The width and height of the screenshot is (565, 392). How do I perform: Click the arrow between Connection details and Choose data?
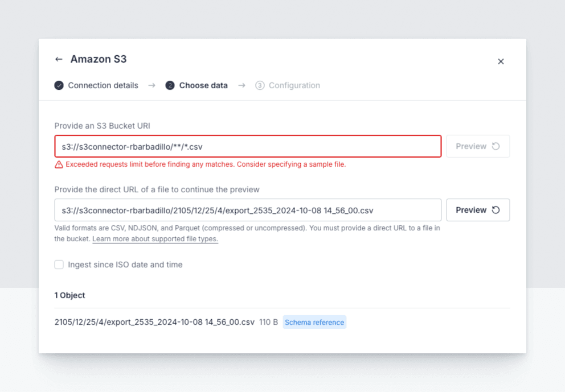[x=152, y=85]
